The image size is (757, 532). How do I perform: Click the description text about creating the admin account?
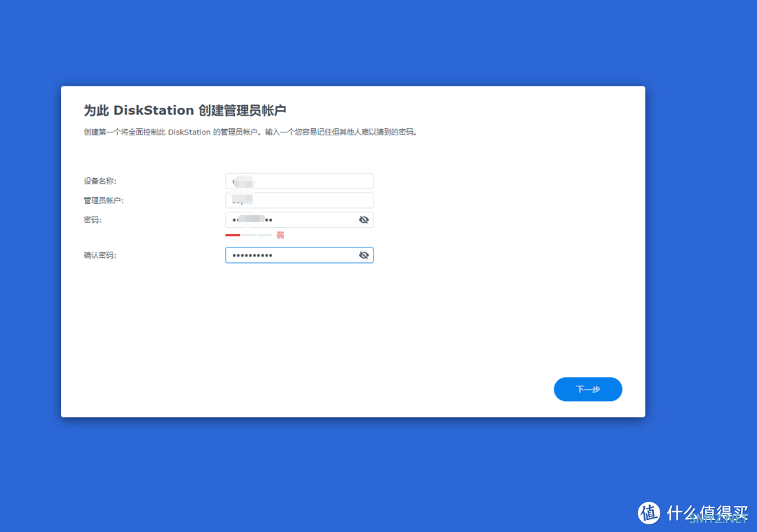(250, 132)
